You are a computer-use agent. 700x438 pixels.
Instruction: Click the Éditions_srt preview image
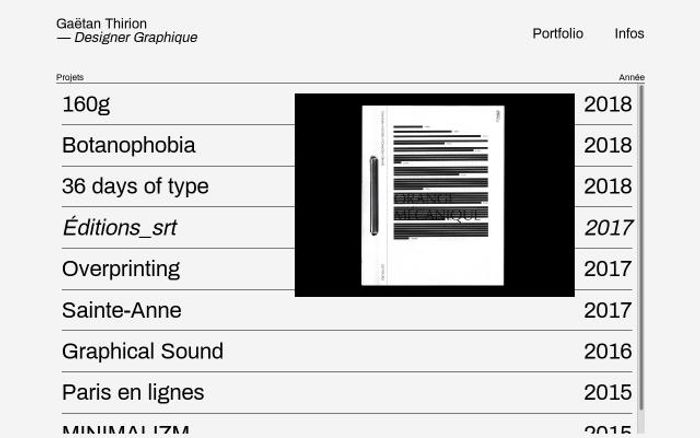434,195
